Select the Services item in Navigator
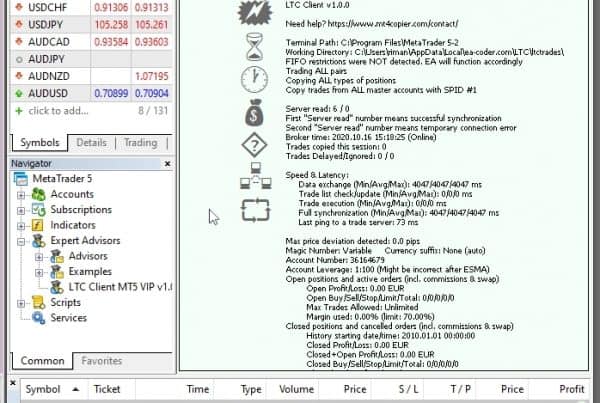 tap(68, 318)
